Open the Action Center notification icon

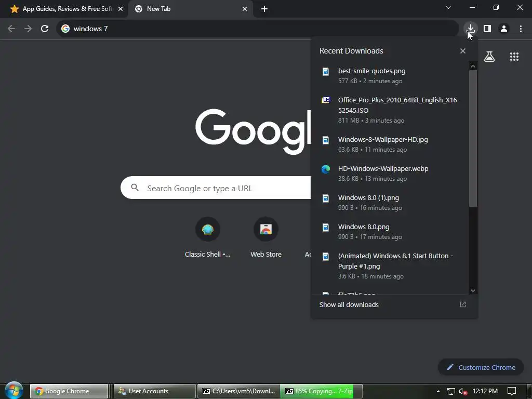coord(511,391)
